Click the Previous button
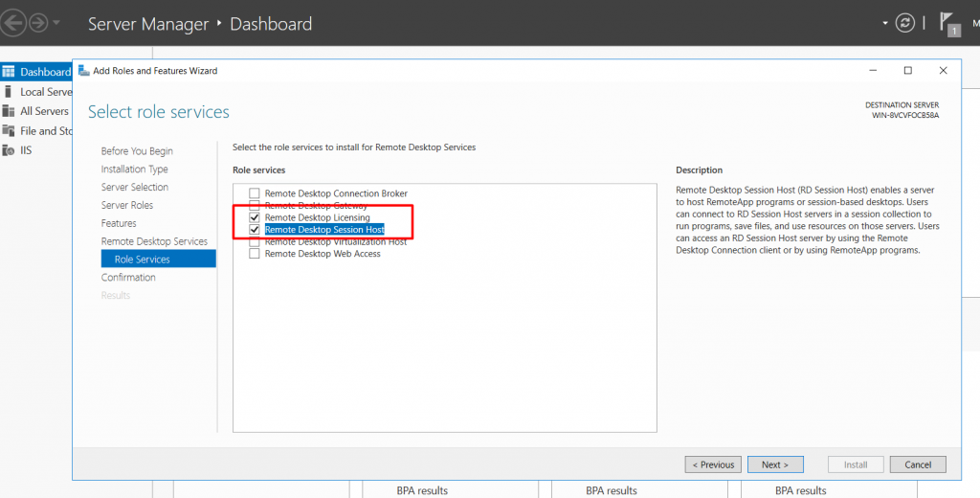Viewport: 980px width, 498px height. [x=713, y=464]
